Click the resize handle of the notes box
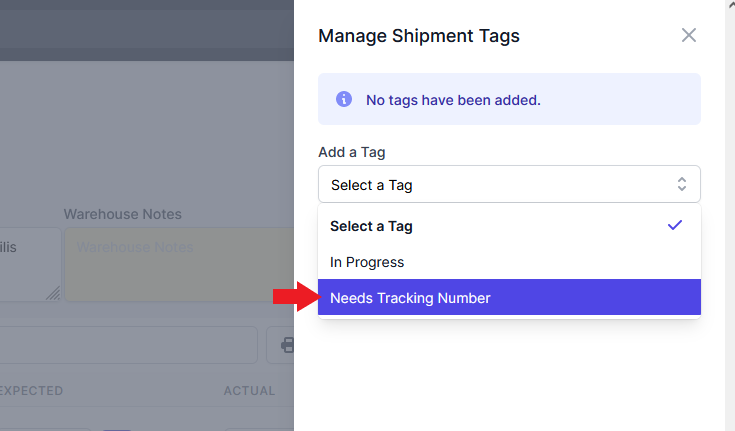The image size is (735, 431). click(x=53, y=293)
